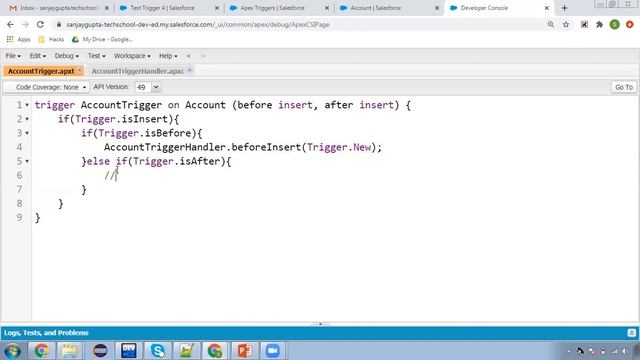Image resolution: width=640 pixels, height=360 pixels.
Task: Navigate back with the console left arrow
Action: [x=189, y=56]
